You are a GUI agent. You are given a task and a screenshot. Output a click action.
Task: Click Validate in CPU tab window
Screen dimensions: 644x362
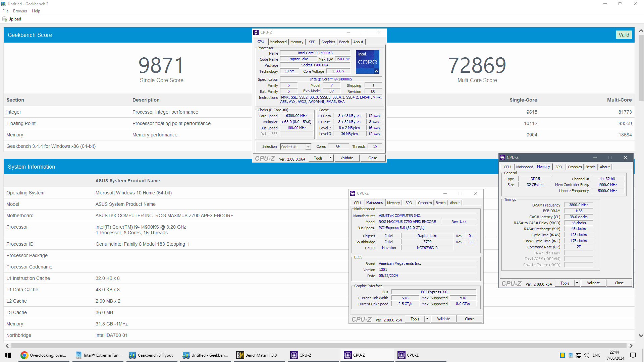[347, 158]
